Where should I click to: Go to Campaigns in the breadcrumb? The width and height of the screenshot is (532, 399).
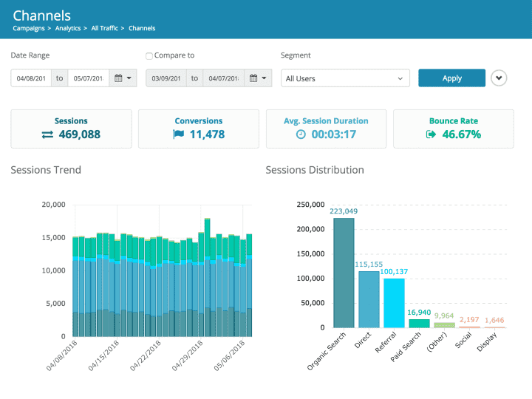click(x=29, y=28)
